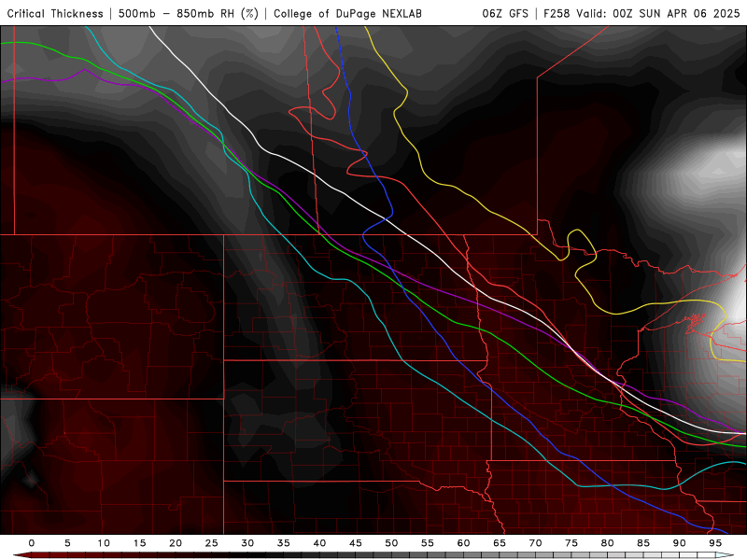The image size is (747, 560).
Task: Select the "75" value on the color scale
Action: (x=571, y=543)
